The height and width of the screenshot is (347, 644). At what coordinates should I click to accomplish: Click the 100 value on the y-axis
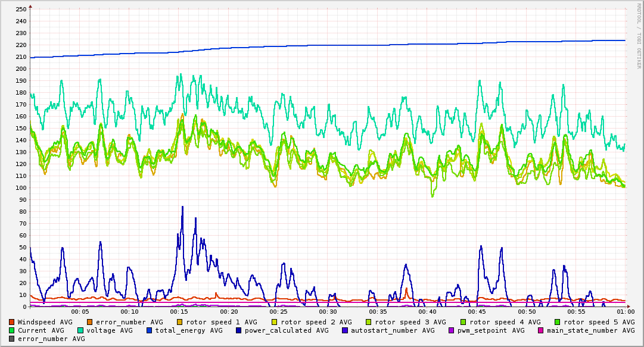(21, 188)
